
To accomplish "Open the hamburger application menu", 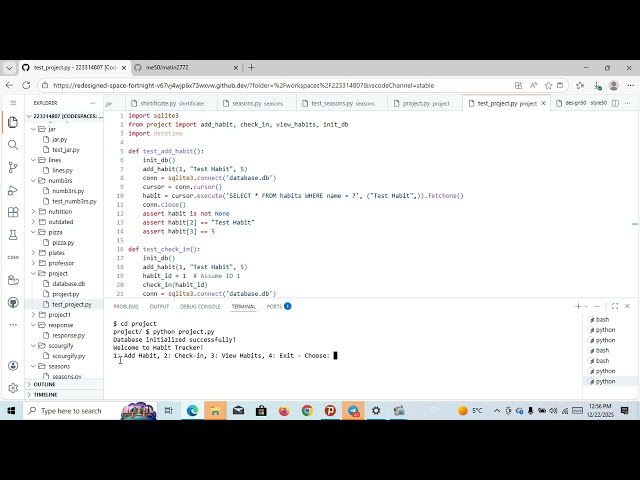I will (13, 103).
